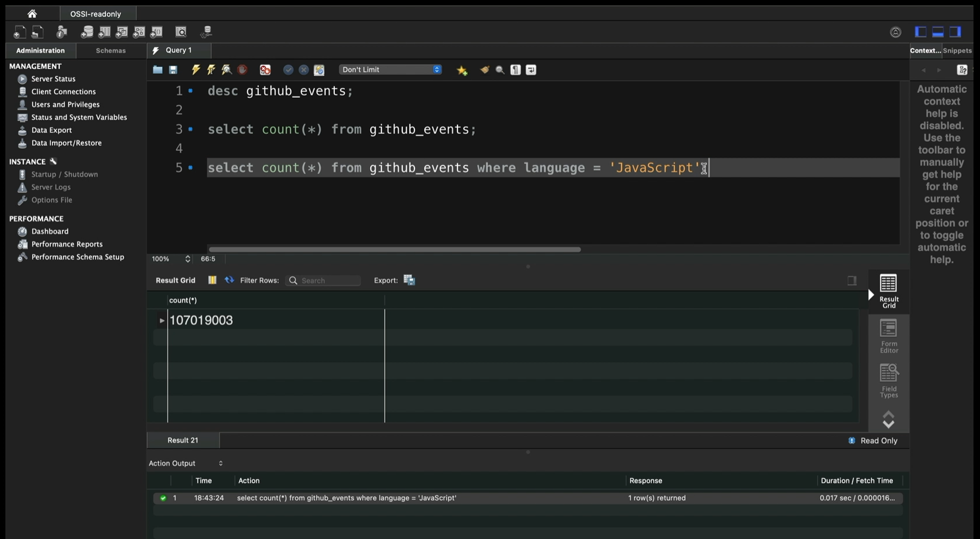Image resolution: width=980 pixels, height=539 pixels.
Task: Stop the running query
Action: pos(242,70)
